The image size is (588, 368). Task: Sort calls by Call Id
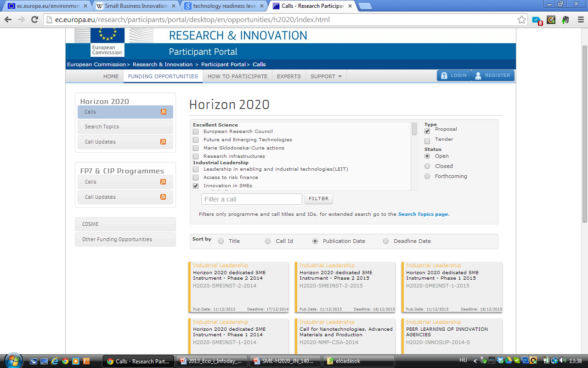tap(268, 241)
